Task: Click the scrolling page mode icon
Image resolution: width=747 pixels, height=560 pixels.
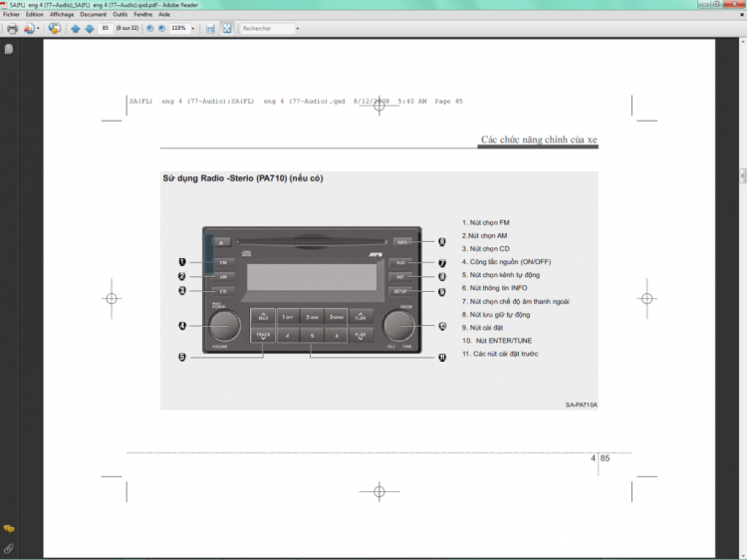Action: coord(210,29)
